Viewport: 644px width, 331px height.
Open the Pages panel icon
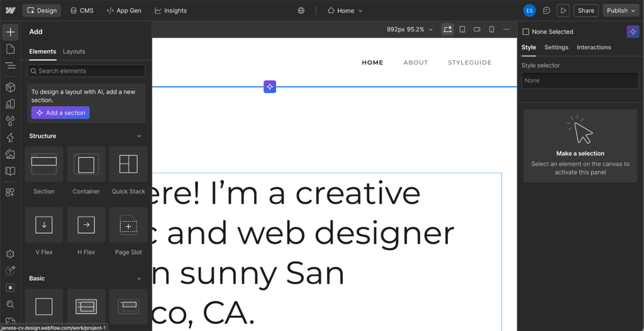coord(10,49)
